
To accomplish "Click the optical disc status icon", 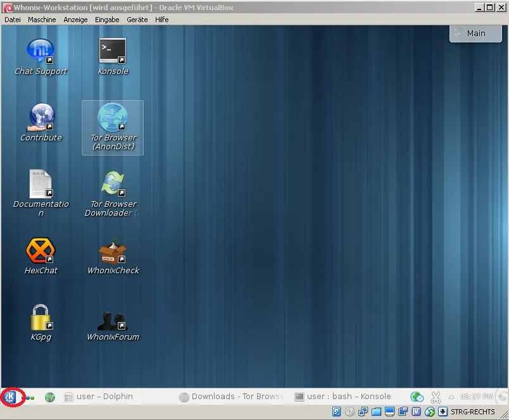I will pos(349,412).
